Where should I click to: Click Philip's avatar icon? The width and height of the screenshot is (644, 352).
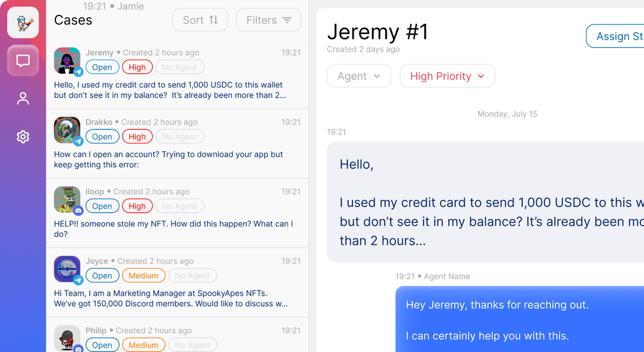coord(67,338)
